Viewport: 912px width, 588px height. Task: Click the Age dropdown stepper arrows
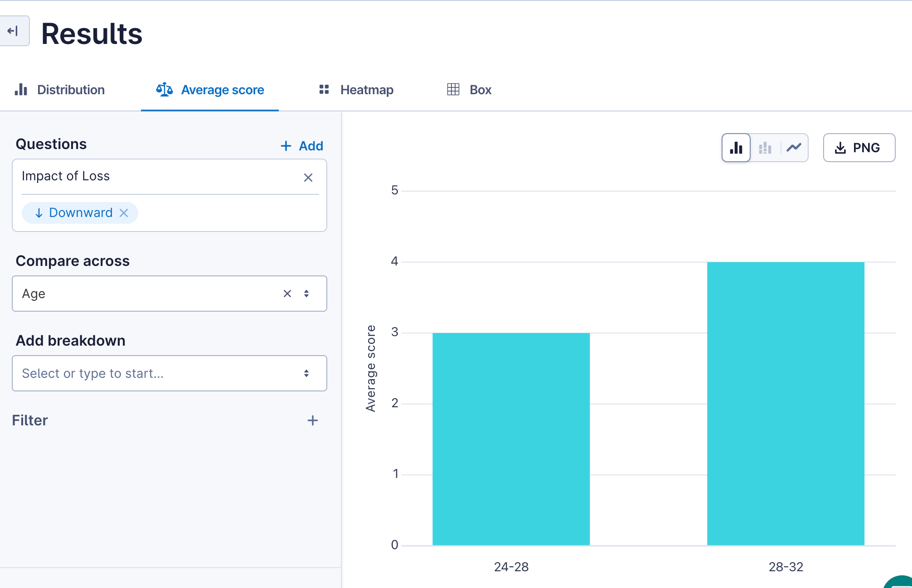[x=306, y=294]
